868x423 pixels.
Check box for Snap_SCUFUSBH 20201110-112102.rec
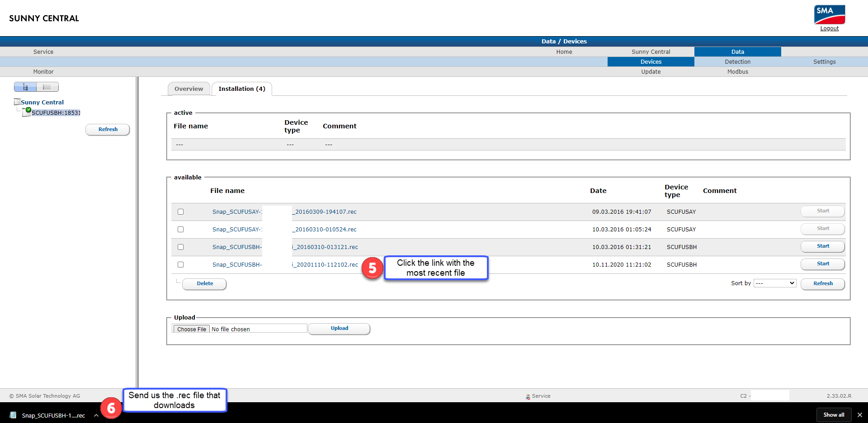click(x=181, y=264)
